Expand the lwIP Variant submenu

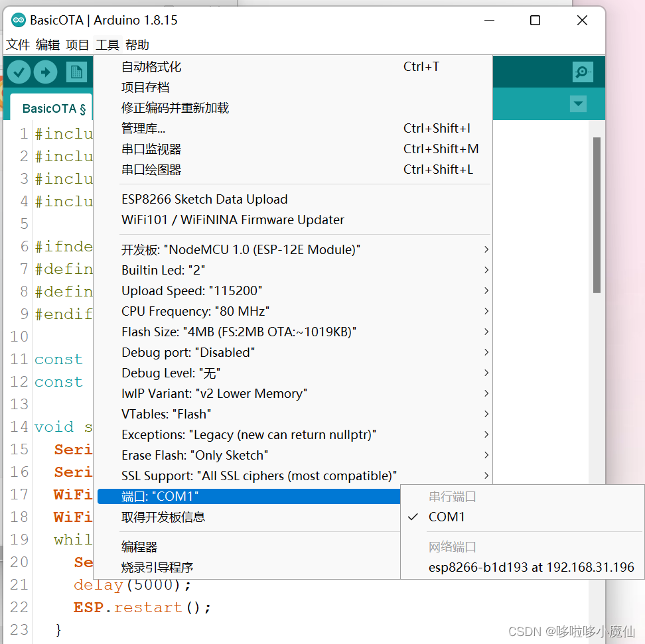coord(293,393)
